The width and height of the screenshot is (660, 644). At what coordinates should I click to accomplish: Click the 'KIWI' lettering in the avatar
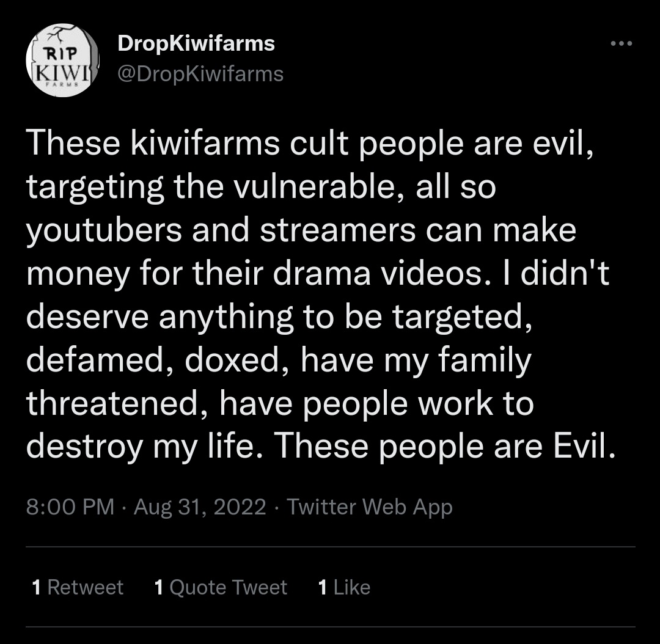tap(63, 74)
